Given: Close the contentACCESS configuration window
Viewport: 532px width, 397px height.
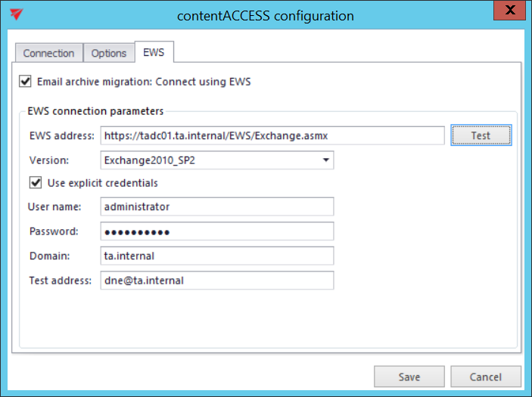Looking at the screenshot, I should pos(511,11).
